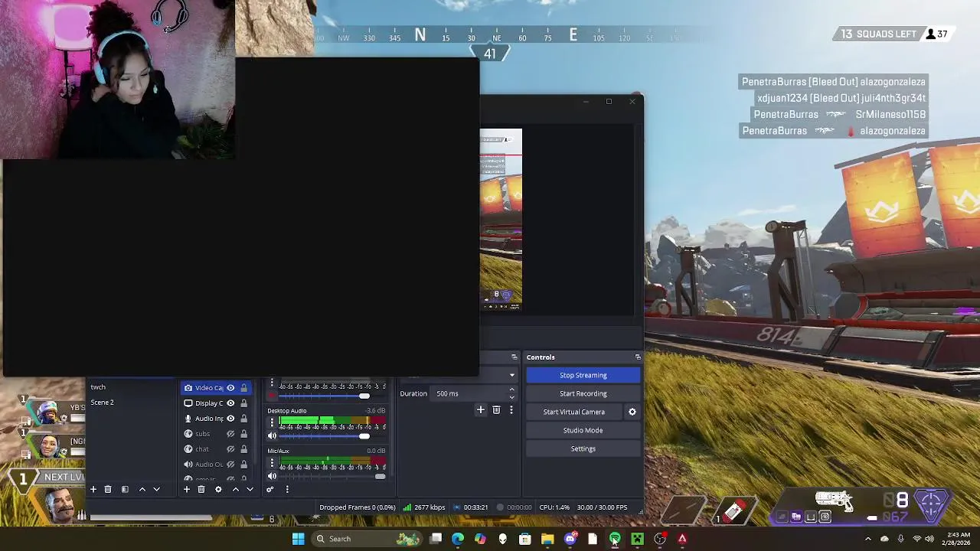Open File Explorer from the taskbar
This screenshot has height=551, width=980.
[547, 539]
